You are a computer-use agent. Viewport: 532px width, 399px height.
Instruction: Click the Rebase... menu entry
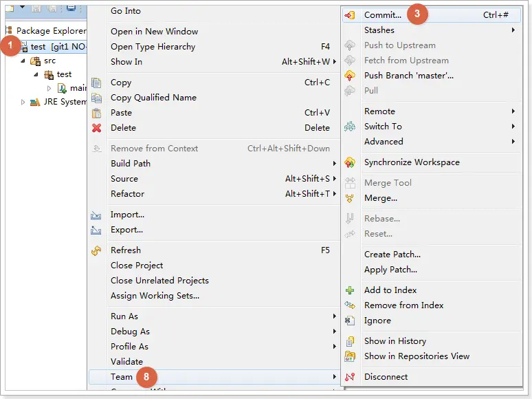click(432, 219)
